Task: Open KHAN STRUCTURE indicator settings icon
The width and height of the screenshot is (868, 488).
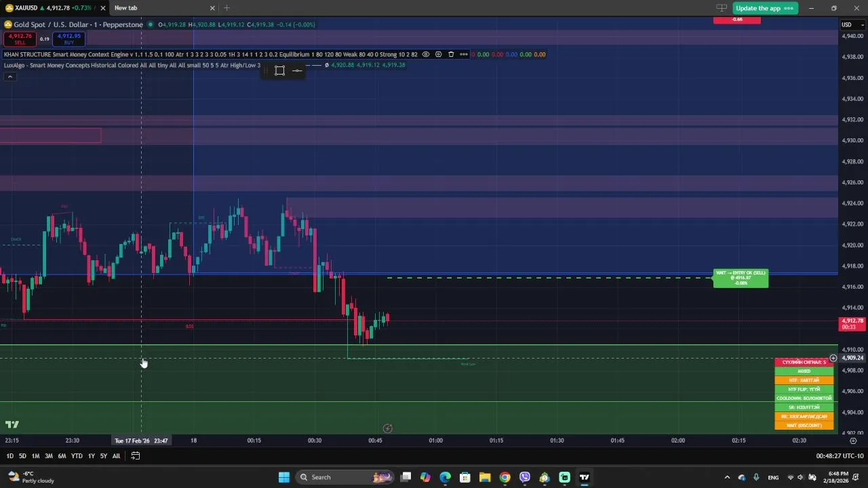Action: 438,54
